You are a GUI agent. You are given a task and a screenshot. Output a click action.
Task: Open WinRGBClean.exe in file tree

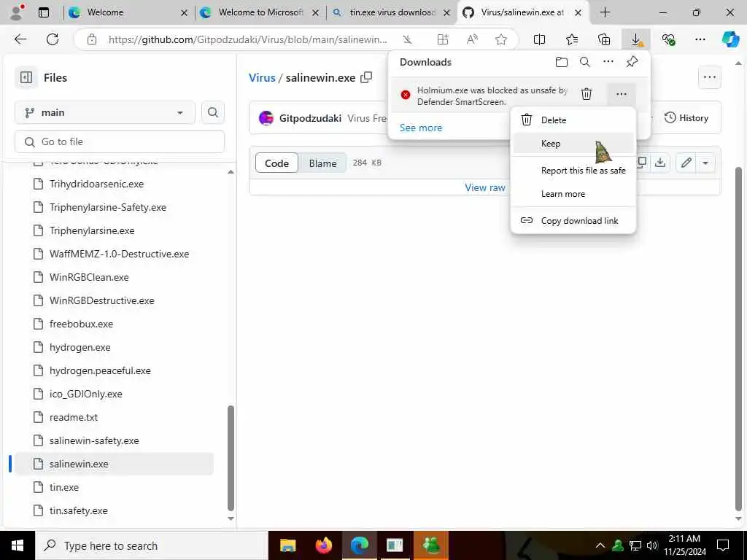(89, 277)
